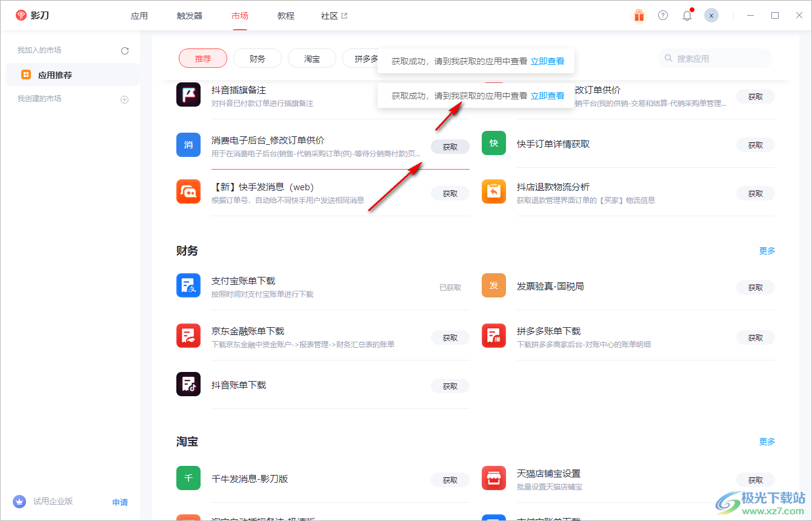
Task: Click the 已获取 label for 支付宝账单下载
Action: (x=450, y=288)
